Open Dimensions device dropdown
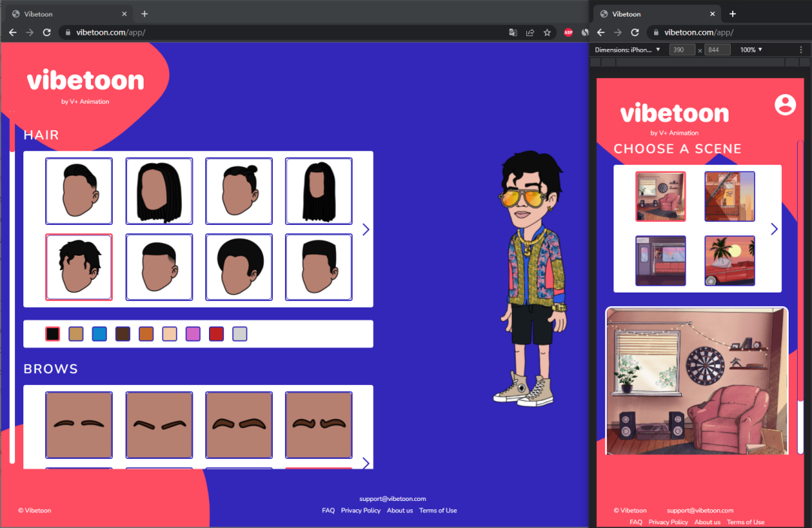 tap(628, 50)
